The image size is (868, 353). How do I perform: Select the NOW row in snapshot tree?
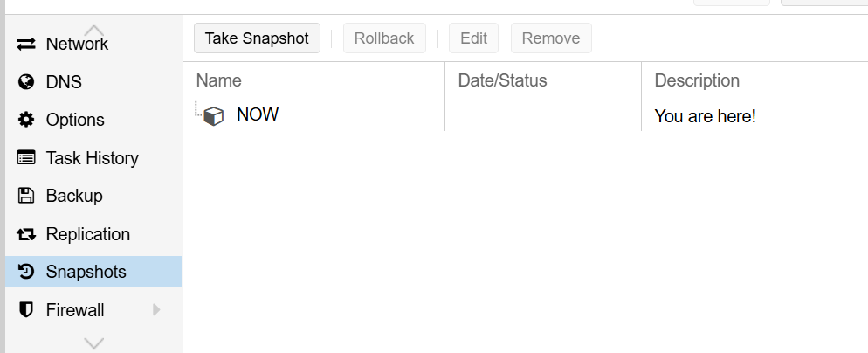tap(526, 115)
